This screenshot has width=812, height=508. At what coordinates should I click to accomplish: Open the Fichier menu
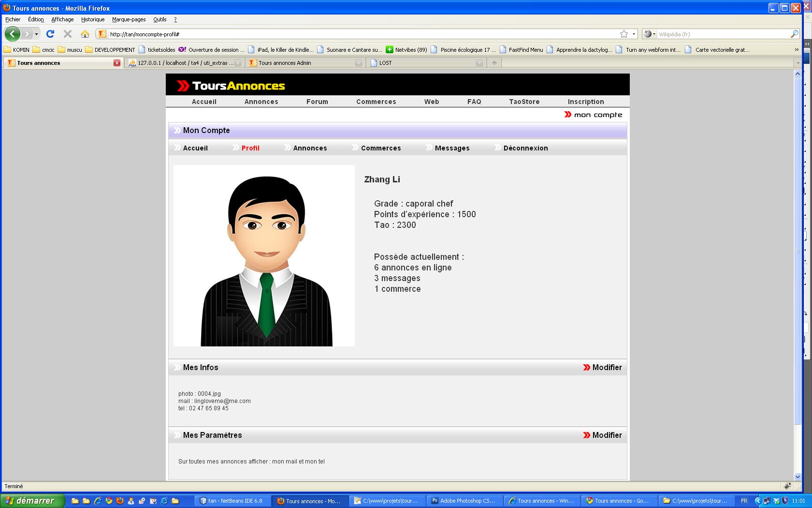point(13,19)
